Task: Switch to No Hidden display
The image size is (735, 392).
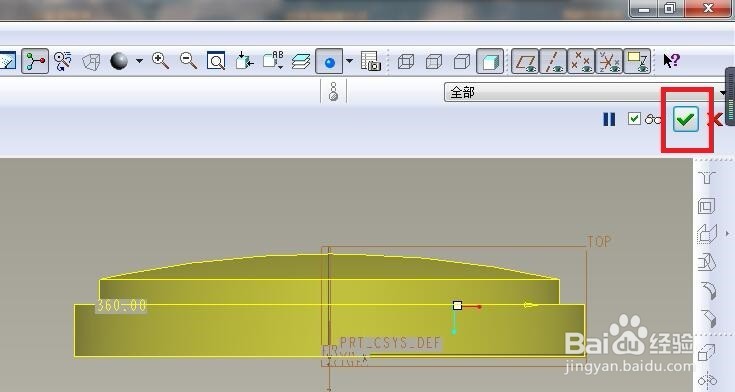Action: click(462, 61)
